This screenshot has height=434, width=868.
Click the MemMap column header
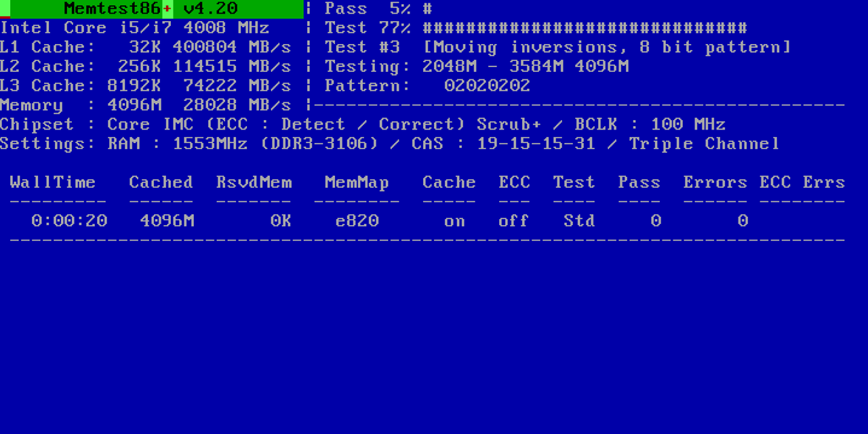(x=357, y=182)
